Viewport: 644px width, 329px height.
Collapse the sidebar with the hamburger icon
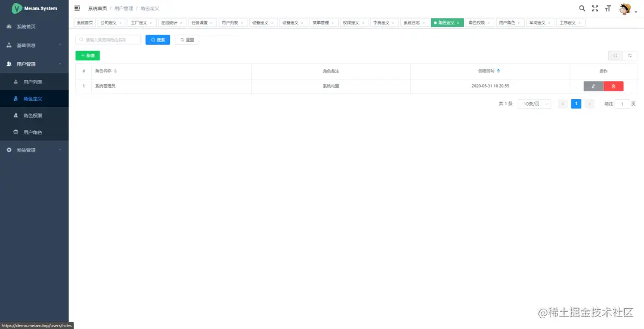pos(77,8)
